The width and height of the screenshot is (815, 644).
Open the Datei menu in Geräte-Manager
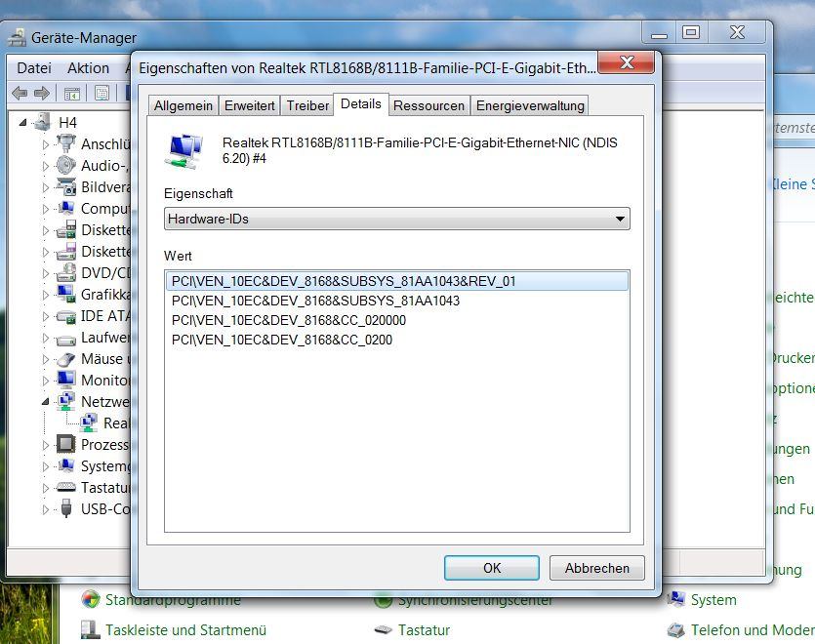coord(34,68)
